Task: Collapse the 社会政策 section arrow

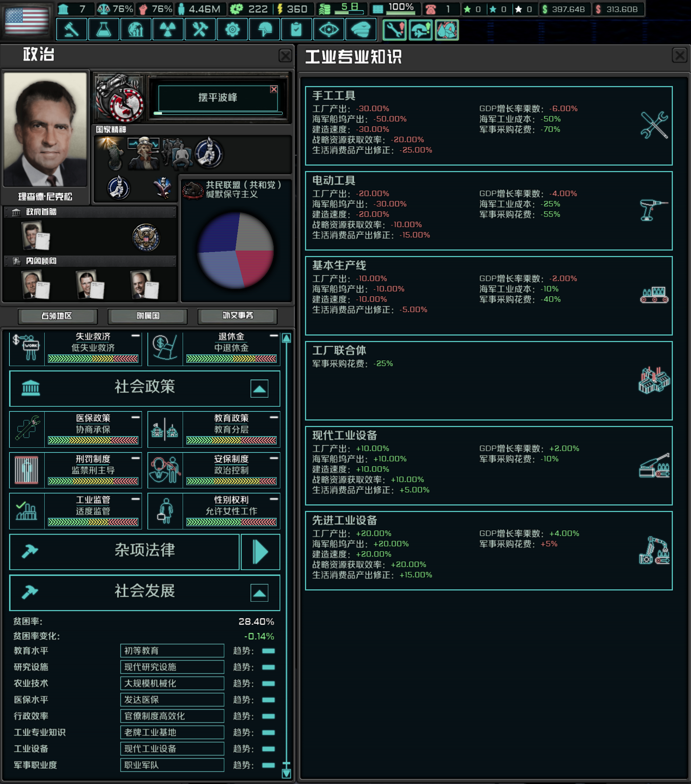Action: click(259, 389)
